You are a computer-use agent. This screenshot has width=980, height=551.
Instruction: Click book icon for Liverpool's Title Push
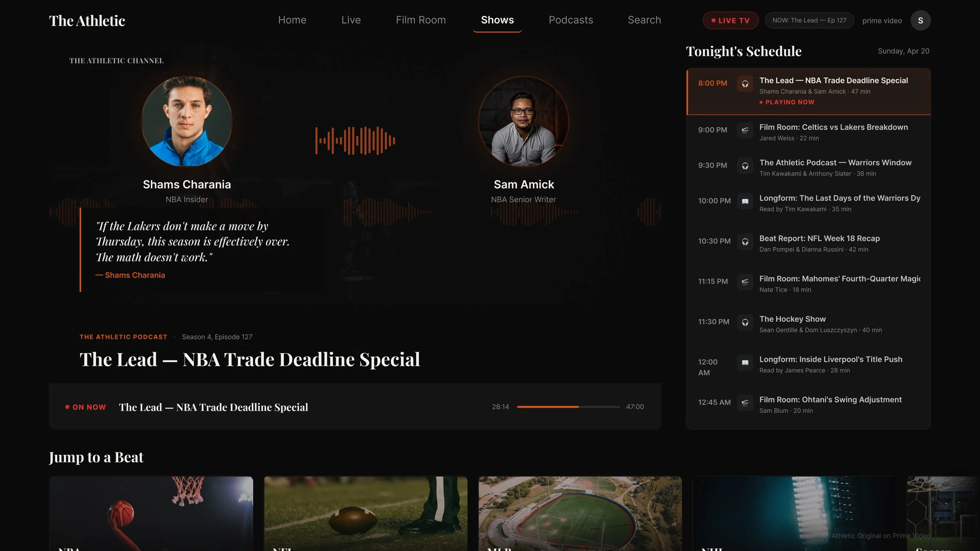[745, 362]
